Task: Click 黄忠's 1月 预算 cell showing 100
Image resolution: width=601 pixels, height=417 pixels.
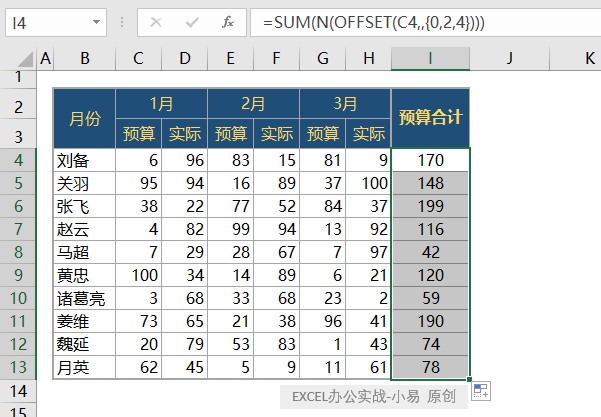Action: [x=138, y=275]
